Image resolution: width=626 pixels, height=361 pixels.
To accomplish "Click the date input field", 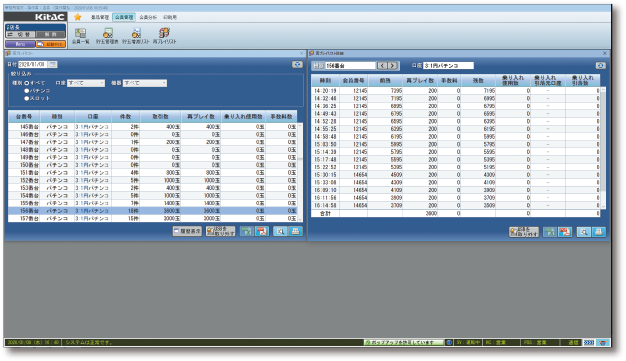I will point(33,64).
